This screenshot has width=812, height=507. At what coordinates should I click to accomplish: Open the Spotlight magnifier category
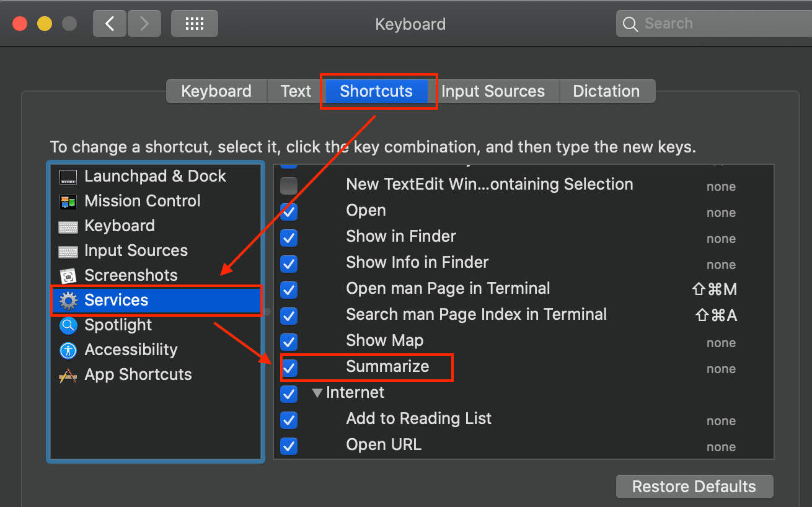(x=68, y=325)
